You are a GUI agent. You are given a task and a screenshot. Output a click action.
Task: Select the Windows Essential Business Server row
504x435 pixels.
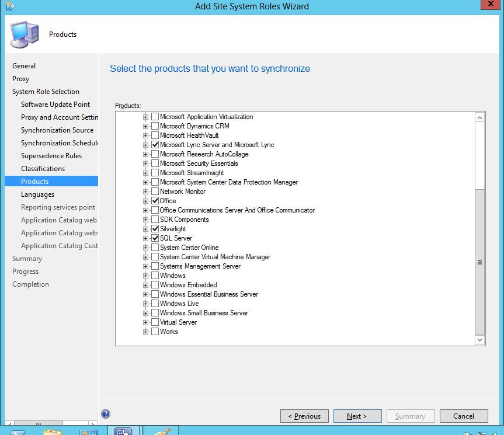[x=209, y=294]
